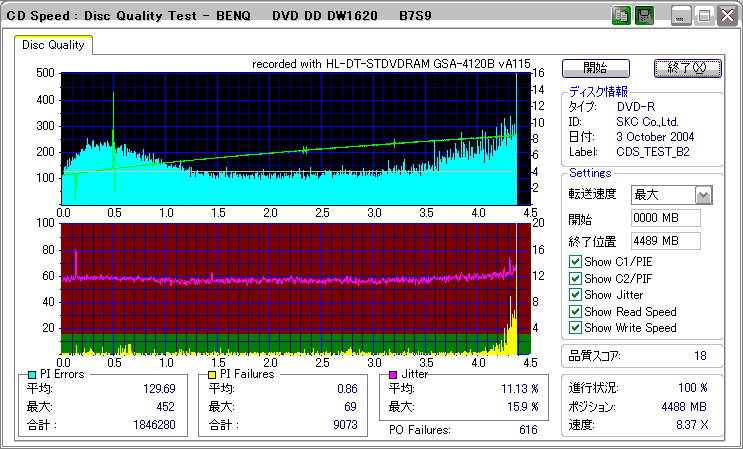743x449 pixels.
Task: Close the Disc Quality Test window
Action: pyautogui.click(x=727, y=16)
